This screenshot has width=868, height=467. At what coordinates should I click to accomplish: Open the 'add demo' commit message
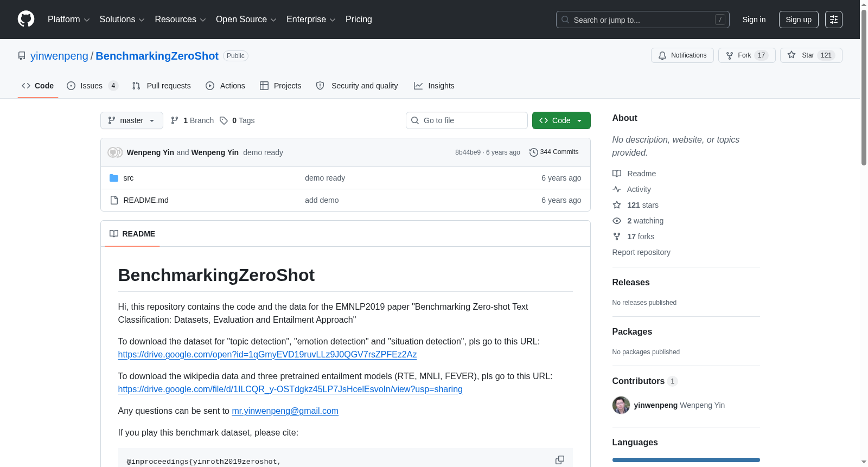coord(322,200)
